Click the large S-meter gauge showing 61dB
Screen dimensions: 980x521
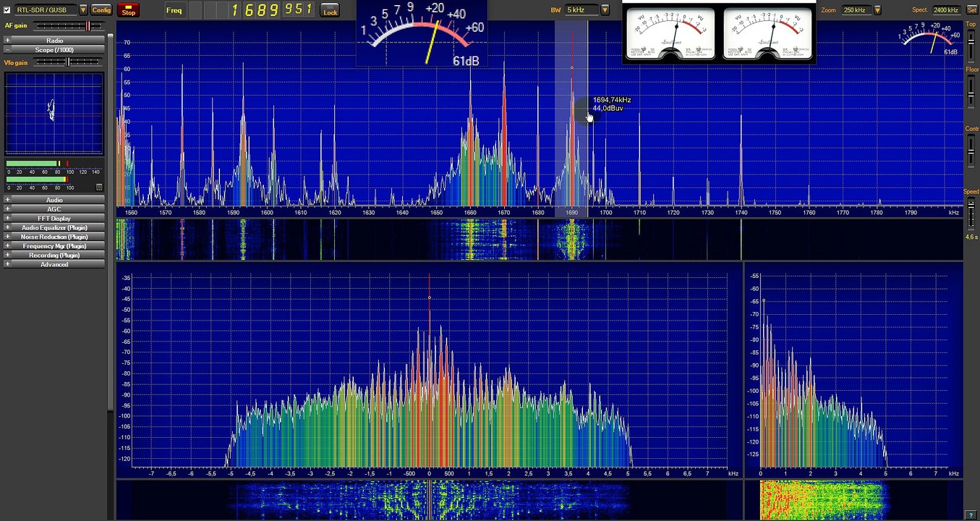coord(422,33)
